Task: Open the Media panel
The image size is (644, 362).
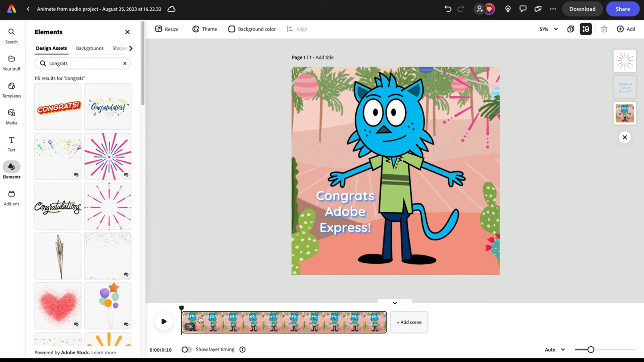Action: coord(11,117)
